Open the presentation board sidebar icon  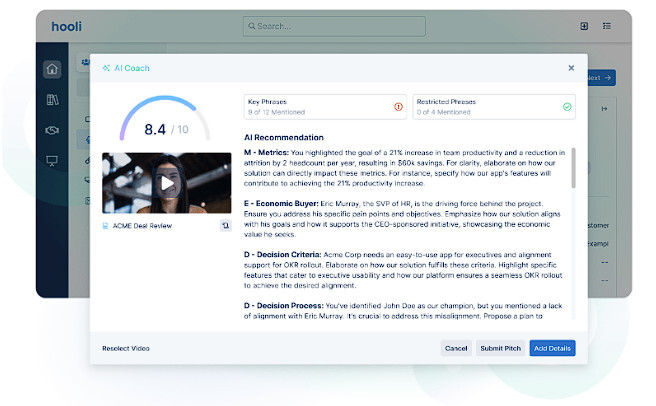(x=52, y=161)
